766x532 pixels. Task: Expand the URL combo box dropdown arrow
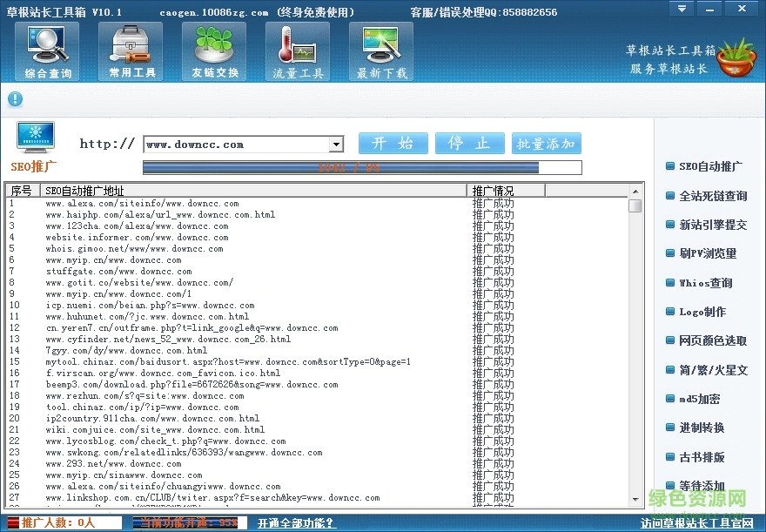coord(336,145)
